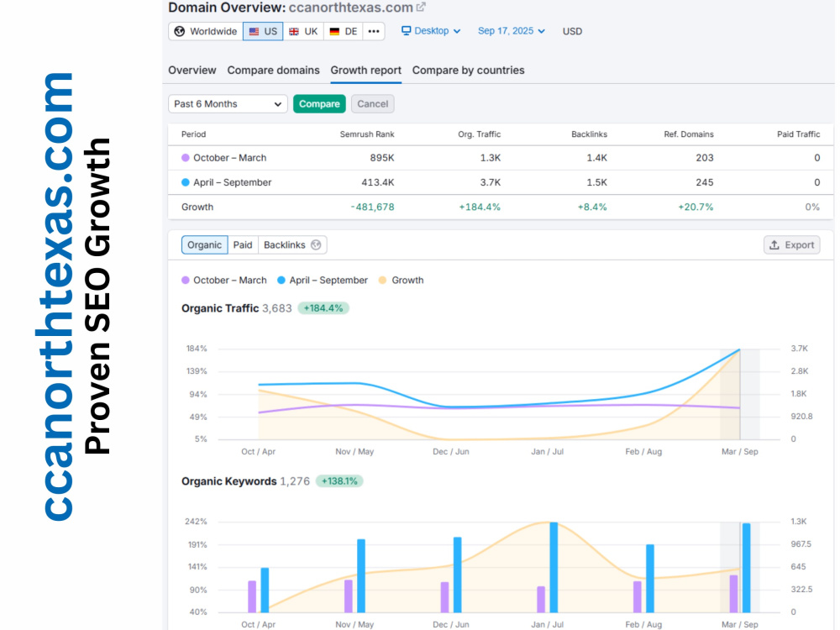Click the -481,678 rank growth value
This screenshot has width=840, height=630.
[373, 207]
